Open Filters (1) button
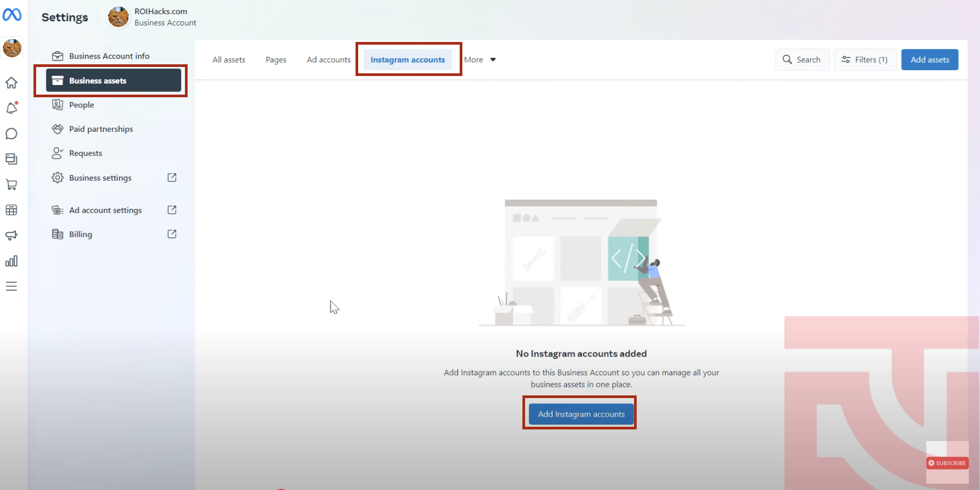 tap(865, 60)
